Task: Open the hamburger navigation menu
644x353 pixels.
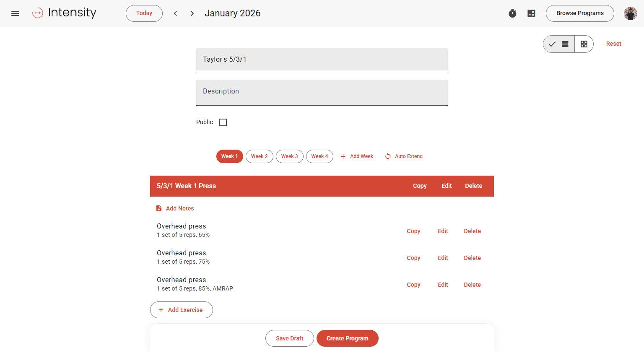Action: (x=15, y=13)
